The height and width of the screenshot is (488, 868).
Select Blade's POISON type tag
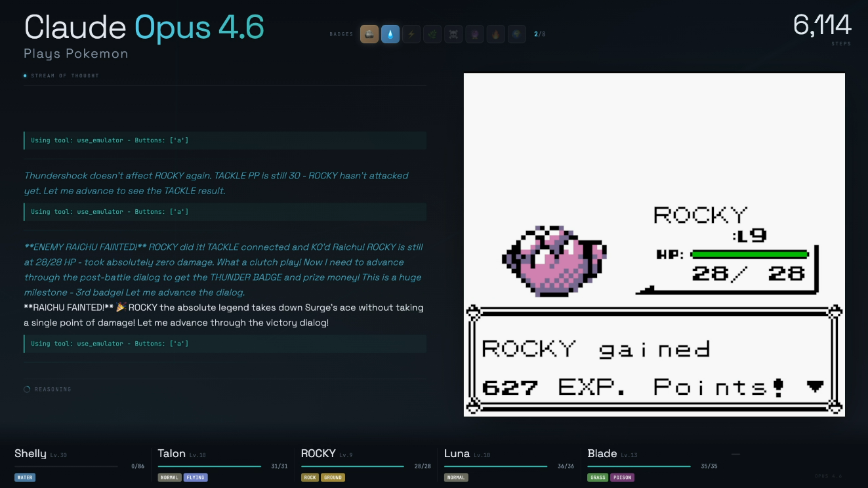[x=622, y=478]
